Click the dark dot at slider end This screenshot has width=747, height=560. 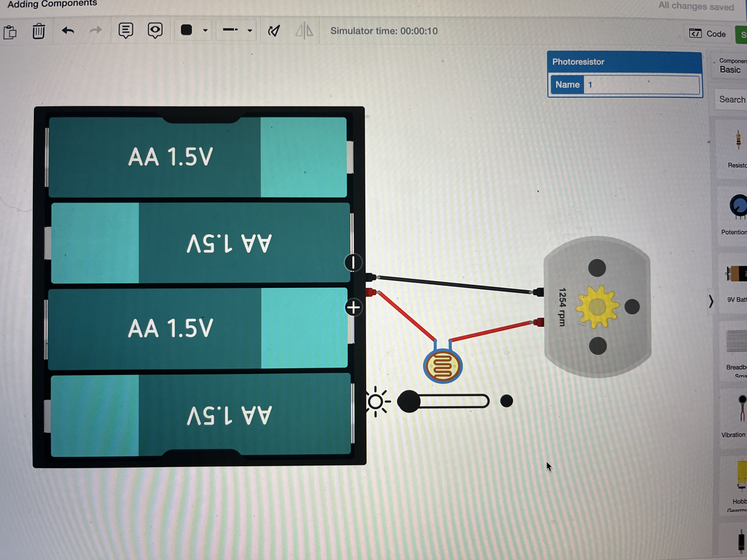tap(506, 401)
